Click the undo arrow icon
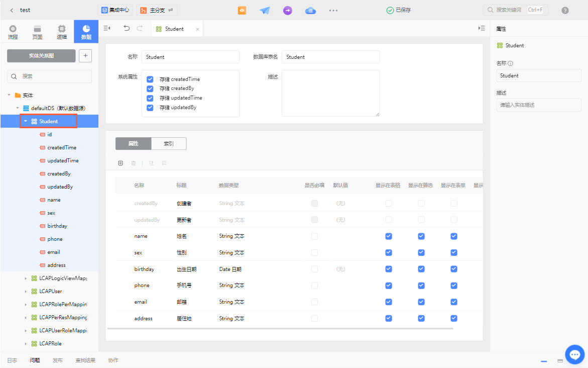This screenshot has width=588, height=368. (x=127, y=28)
